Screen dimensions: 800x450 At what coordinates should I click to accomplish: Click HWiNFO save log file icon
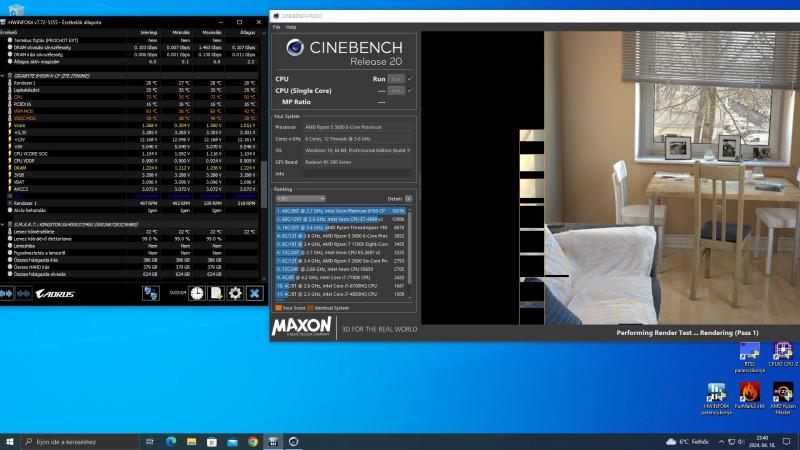216,293
